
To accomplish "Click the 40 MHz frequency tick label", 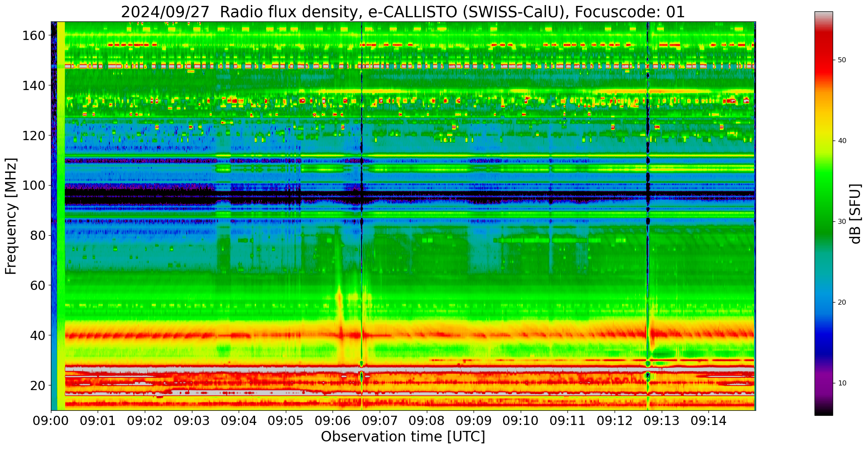I will click(38, 335).
